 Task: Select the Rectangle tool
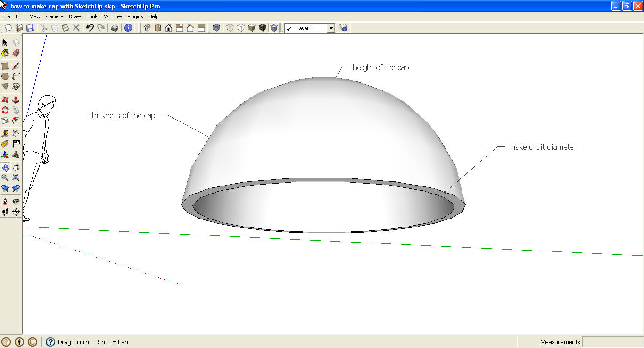[x=5, y=65]
